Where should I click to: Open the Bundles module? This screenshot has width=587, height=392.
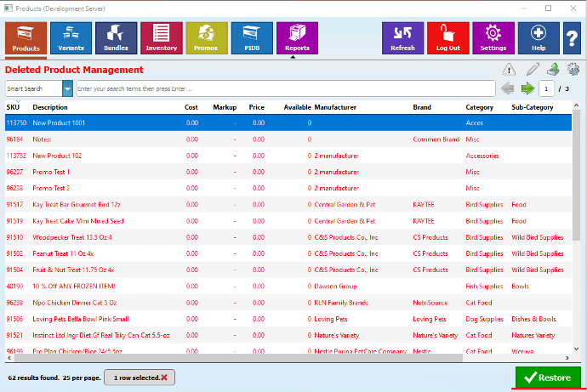(117, 37)
